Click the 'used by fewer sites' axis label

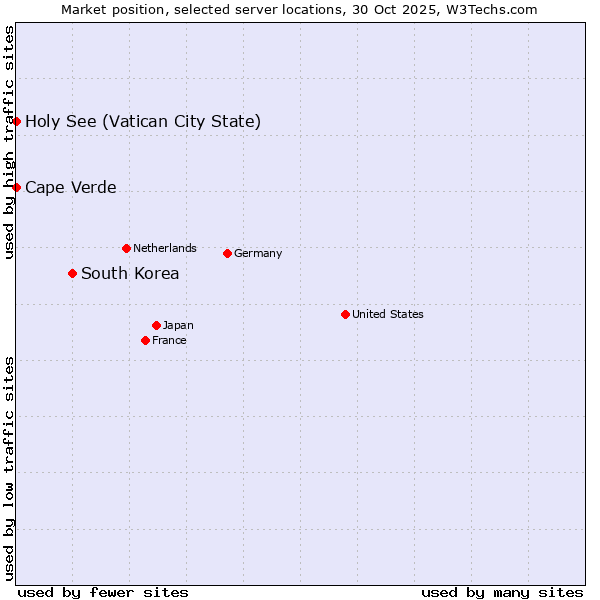tap(103, 592)
